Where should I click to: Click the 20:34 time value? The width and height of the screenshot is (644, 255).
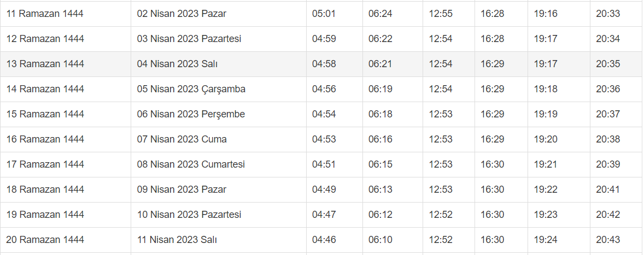tap(608, 39)
